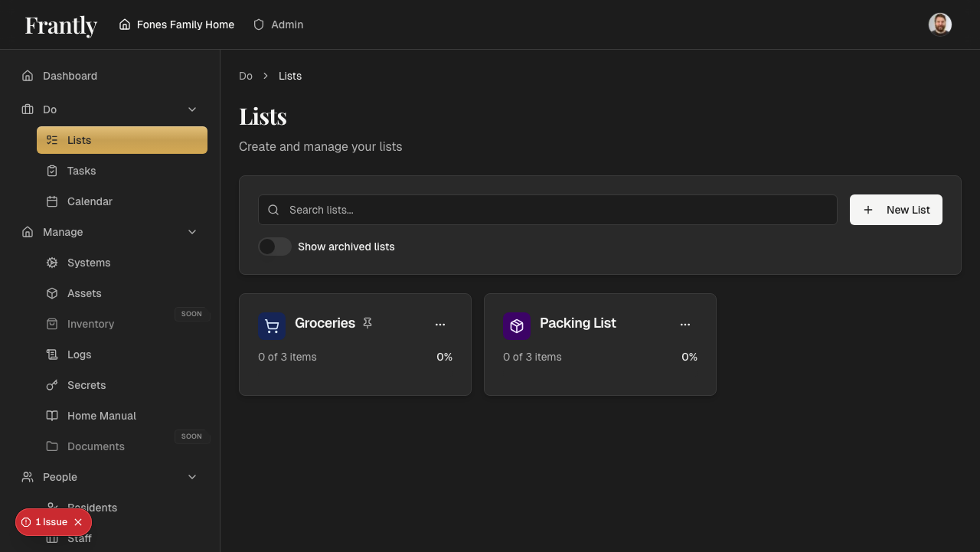Select the Lists icon in the sidebar
980x552 pixels.
(51, 140)
